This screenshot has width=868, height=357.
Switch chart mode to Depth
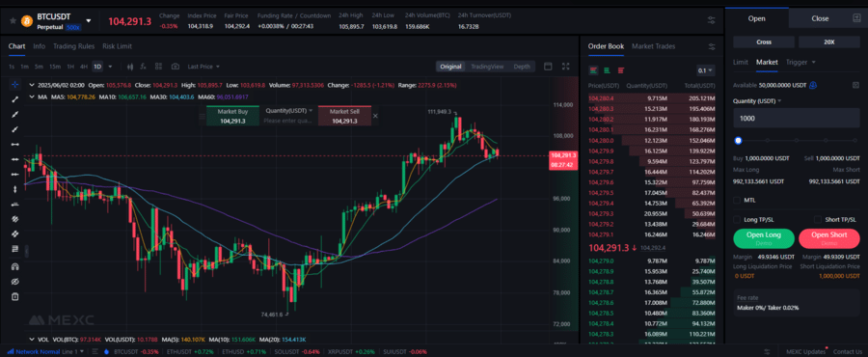522,67
